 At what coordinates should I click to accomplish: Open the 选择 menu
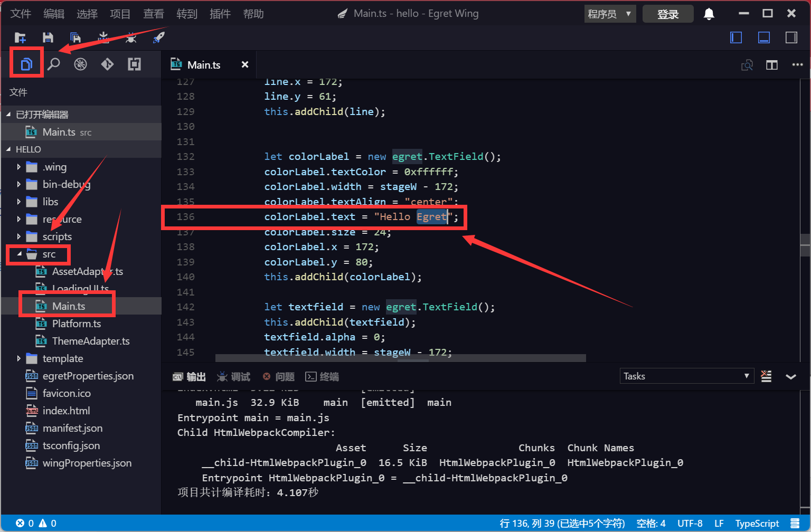(x=87, y=14)
